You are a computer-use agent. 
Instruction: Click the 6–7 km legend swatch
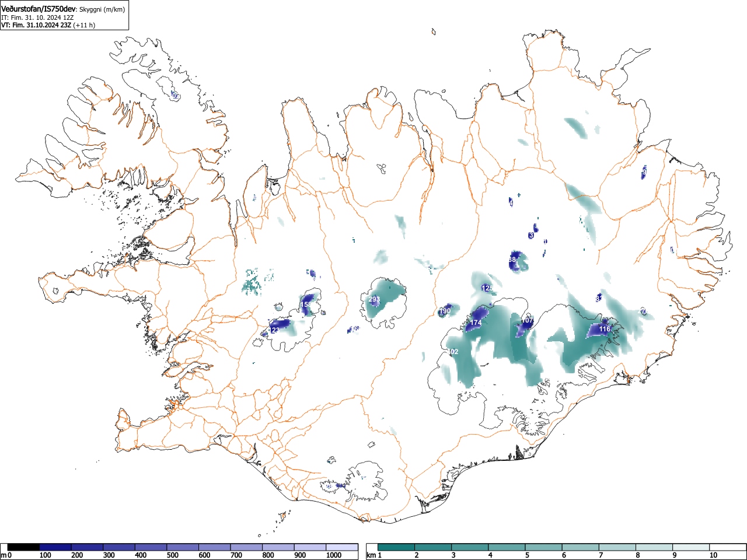point(580,547)
